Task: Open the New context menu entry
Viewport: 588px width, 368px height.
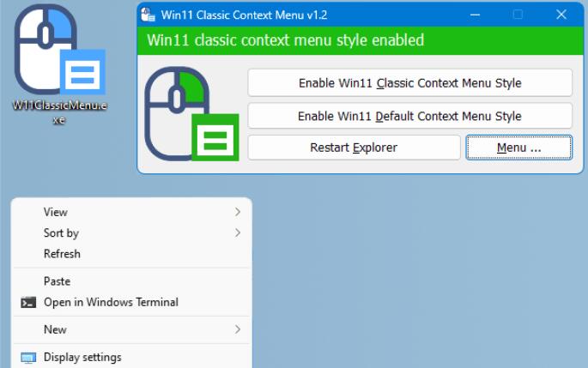Action: click(x=131, y=329)
